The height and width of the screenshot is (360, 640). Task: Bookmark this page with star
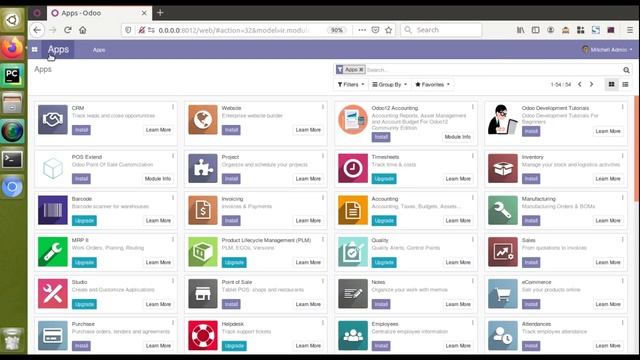point(389,30)
